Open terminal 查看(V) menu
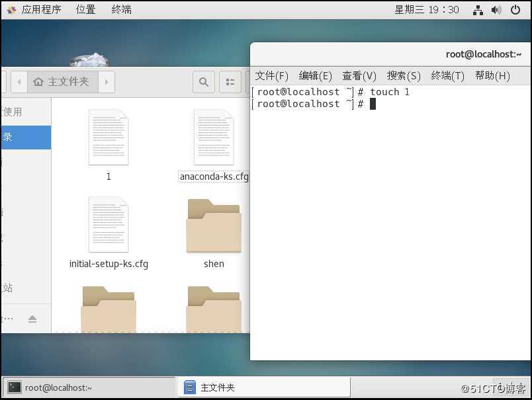532x400 pixels. (359, 75)
